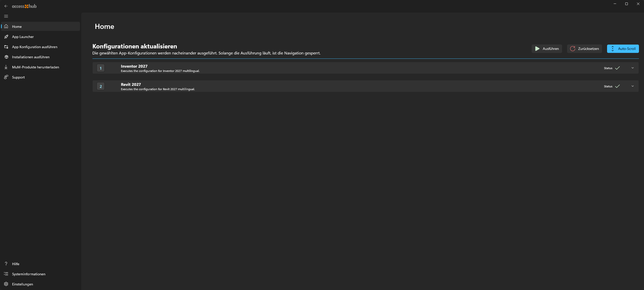Click the MuM-Produkte herunterladen download icon
This screenshot has width=644, height=290.
(6, 67)
